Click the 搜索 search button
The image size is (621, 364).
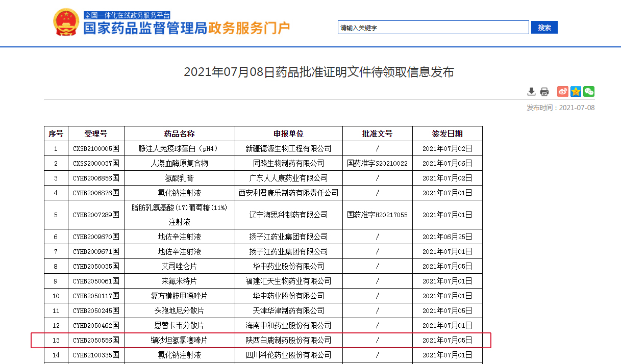point(544,28)
